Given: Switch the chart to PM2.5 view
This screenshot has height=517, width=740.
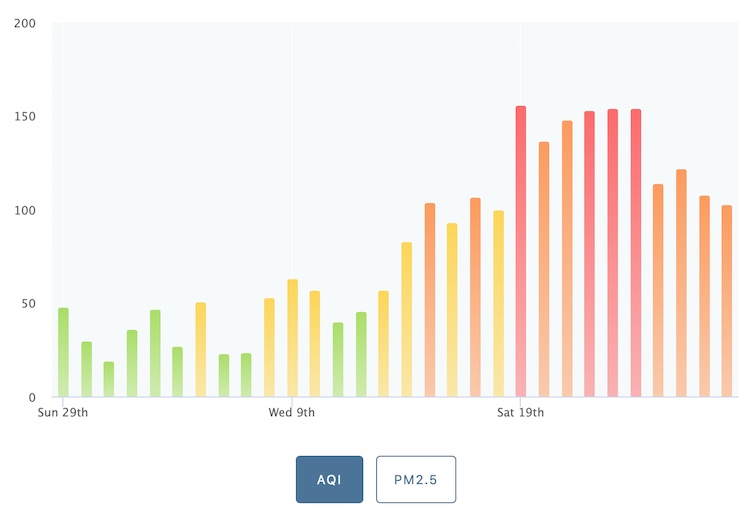Looking at the screenshot, I should [415, 479].
